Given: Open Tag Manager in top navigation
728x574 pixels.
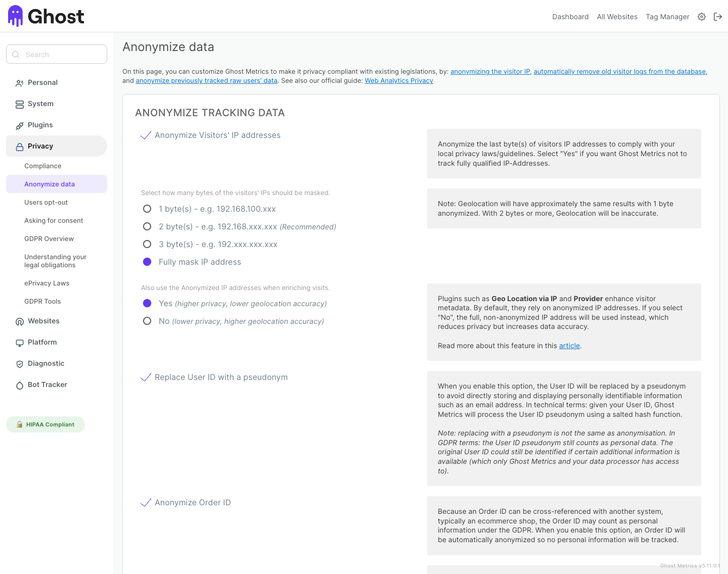Looking at the screenshot, I should pyautogui.click(x=667, y=17).
